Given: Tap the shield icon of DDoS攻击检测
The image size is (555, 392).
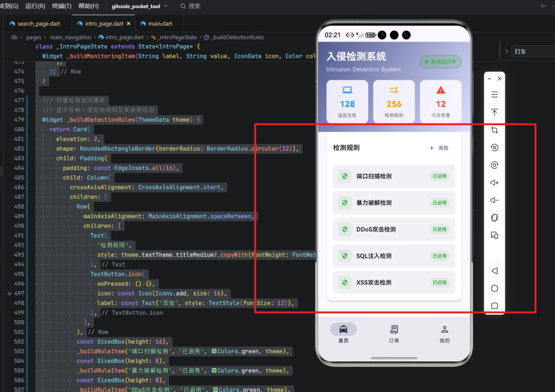Looking at the screenshot, I should point(344,229).
